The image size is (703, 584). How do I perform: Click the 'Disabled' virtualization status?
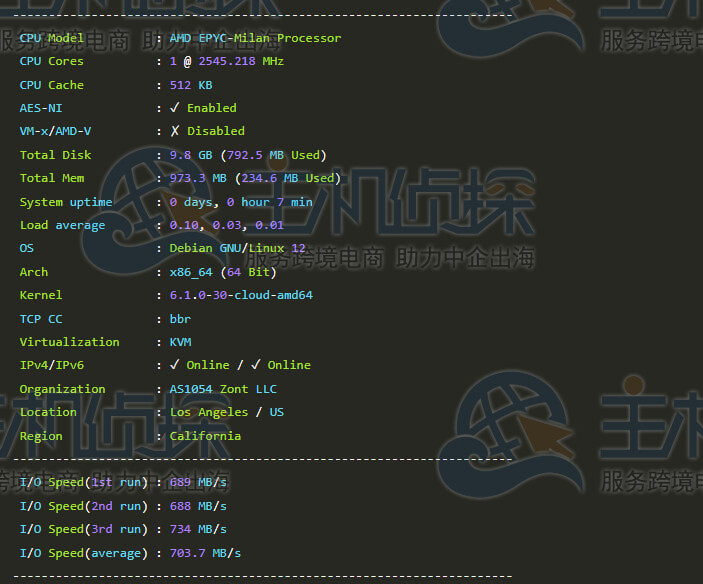click(216, 131)
